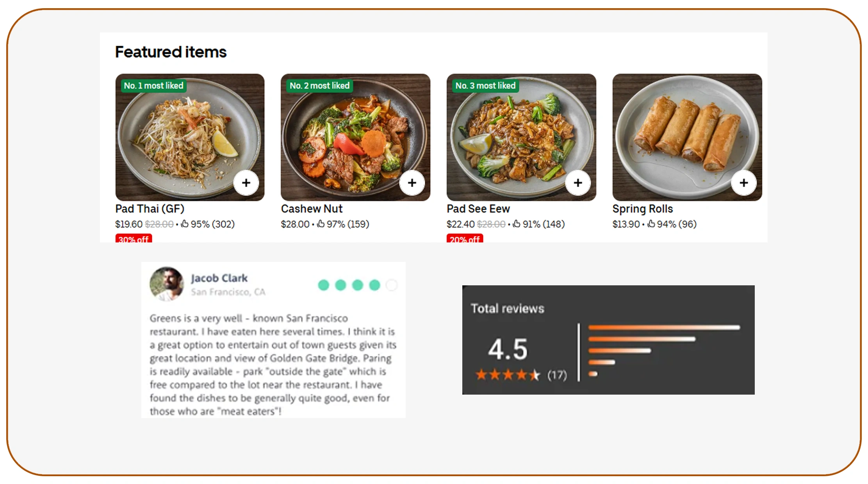
Task: Click the plus icon on Pad See Eew
Action: point(577,183)
